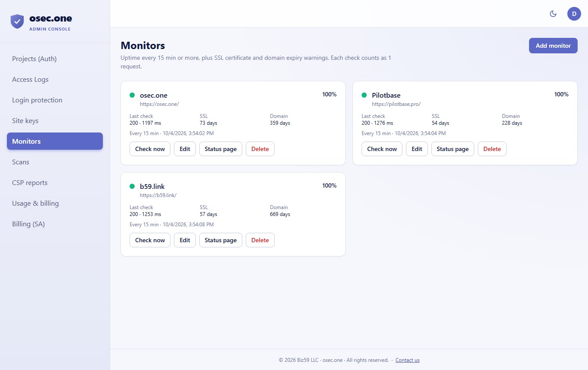Image resolution: width=588 pixels, height=370 pixels.
Task: Click the green status dot for b59.link
Action: click(x=132, y=186)
